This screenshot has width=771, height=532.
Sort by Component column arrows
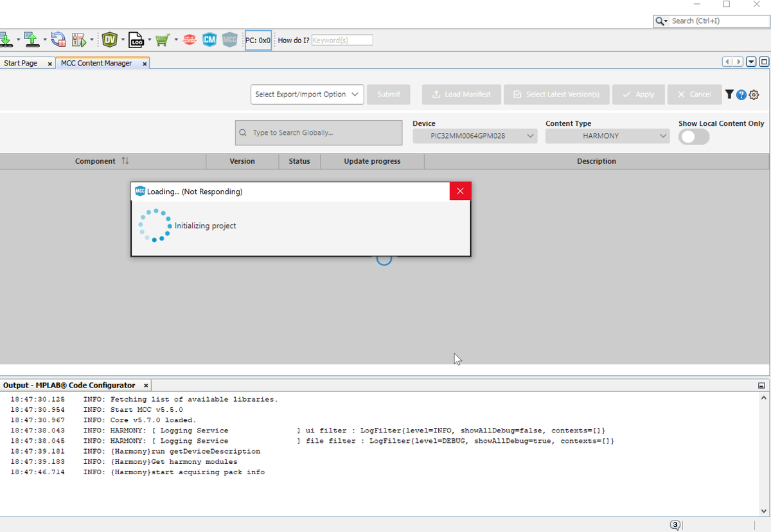click(125, 161)
